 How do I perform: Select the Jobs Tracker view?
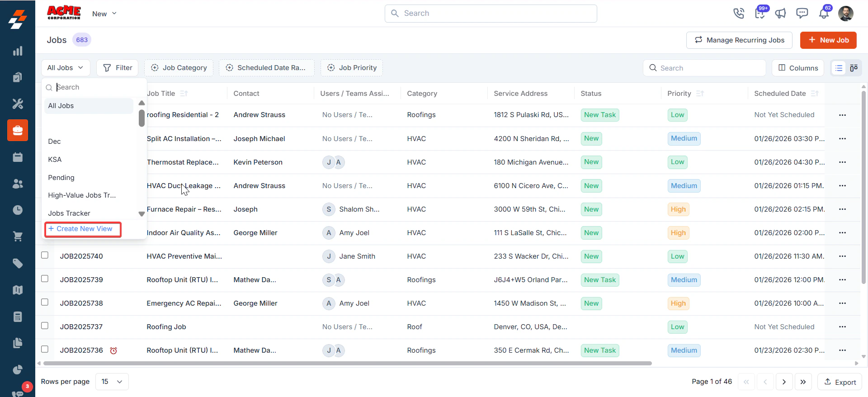[x=89, y=213]
